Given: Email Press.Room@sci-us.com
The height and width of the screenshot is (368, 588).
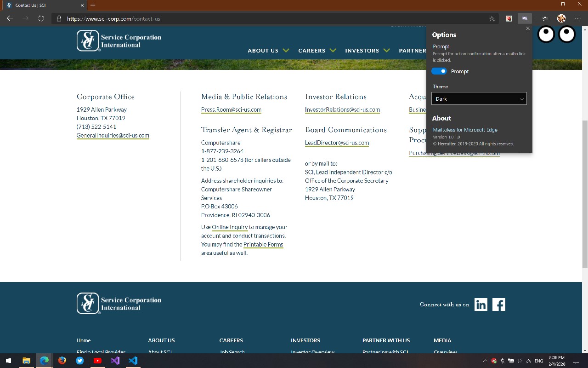Looking at the screenshot, I should point(231,109).
